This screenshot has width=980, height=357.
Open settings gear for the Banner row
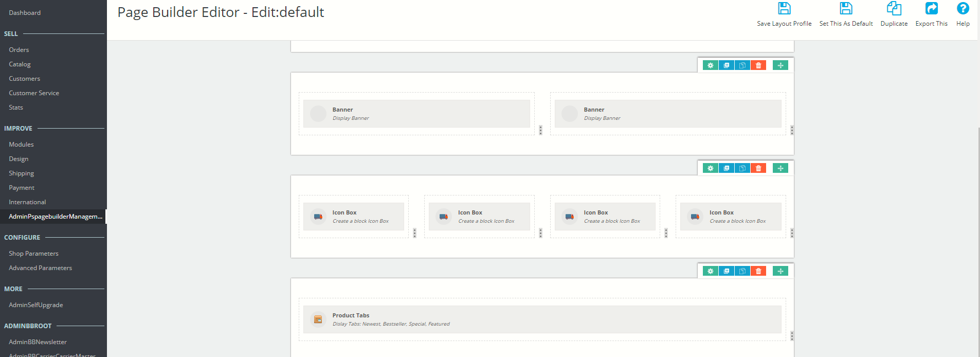[710, 65]
